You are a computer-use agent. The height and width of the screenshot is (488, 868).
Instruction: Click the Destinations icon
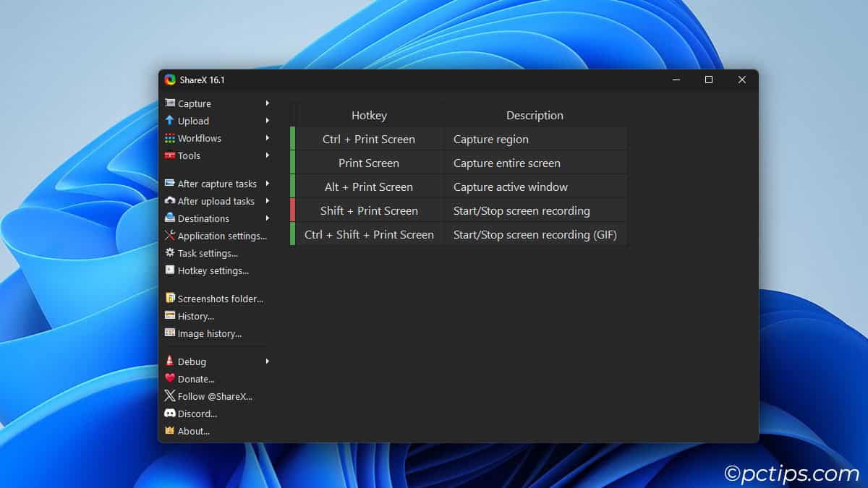(171, 218)
